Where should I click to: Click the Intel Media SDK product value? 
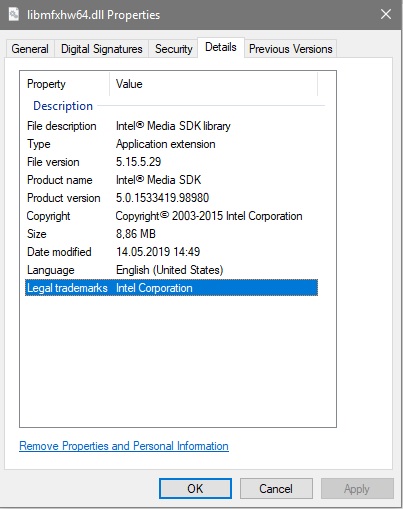tap(158, 180)
